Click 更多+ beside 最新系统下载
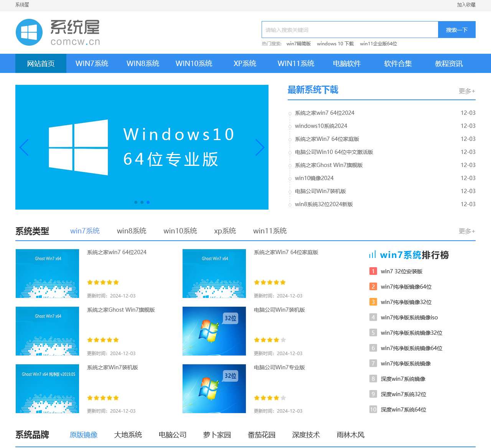Screen dimensions: 491x448 click(x=467, y=91)
